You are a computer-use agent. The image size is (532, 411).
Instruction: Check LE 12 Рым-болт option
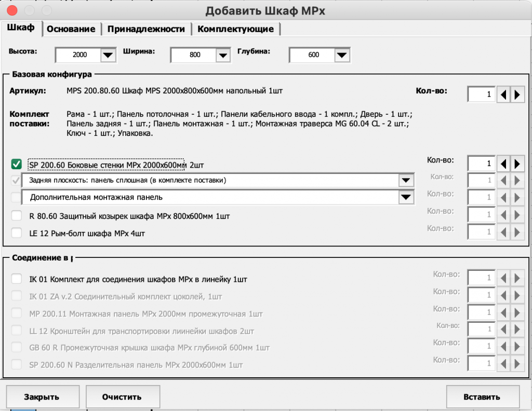tap(16, 233)
